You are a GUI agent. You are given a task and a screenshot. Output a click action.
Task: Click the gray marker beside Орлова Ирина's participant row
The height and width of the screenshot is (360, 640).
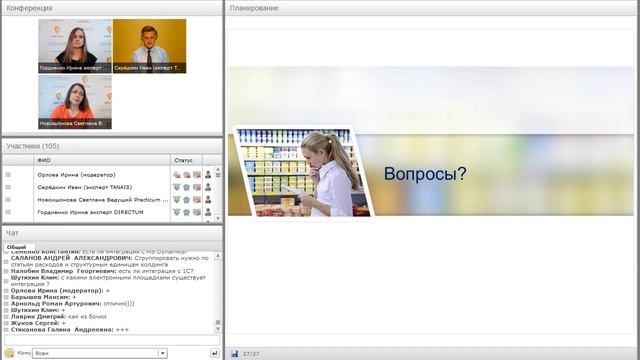coord(8,175)
